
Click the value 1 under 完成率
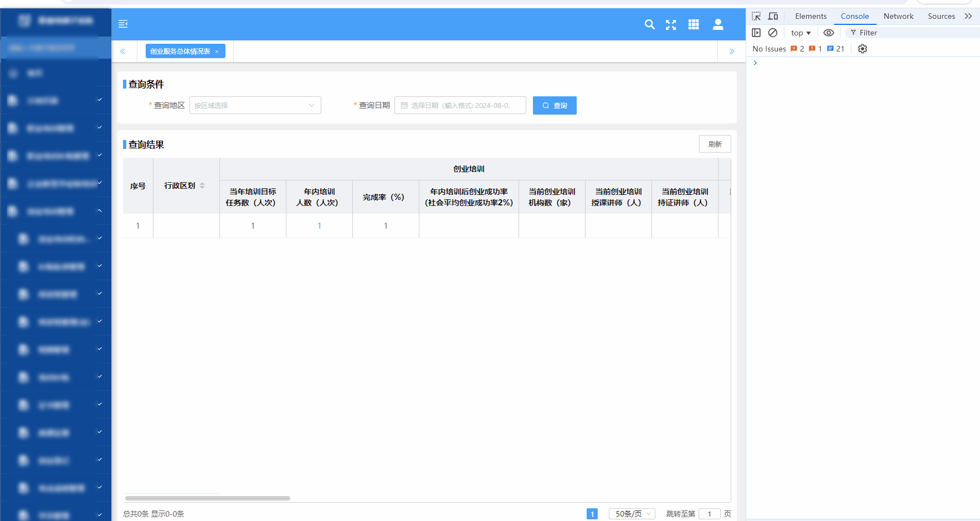(x=386, y=226)
